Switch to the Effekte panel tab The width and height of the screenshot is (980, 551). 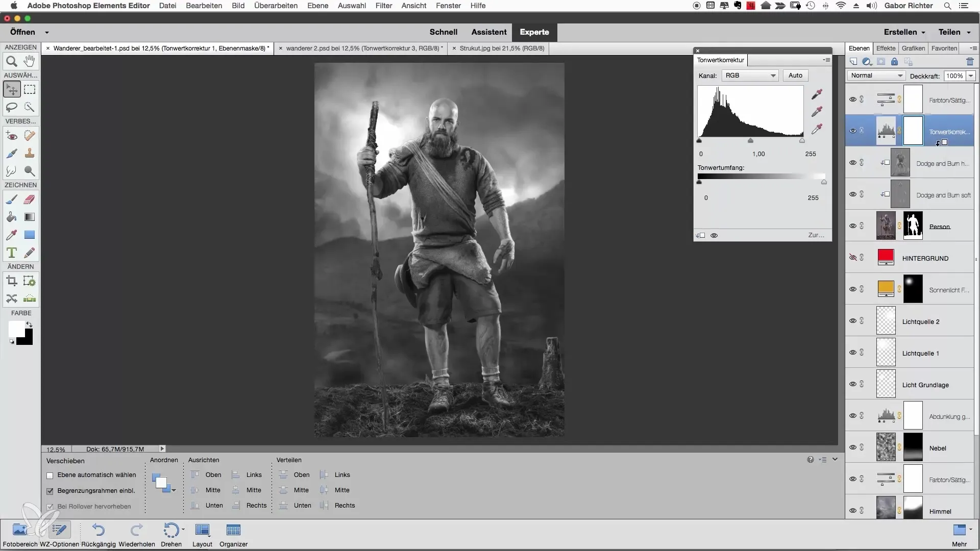pos(886,48)
